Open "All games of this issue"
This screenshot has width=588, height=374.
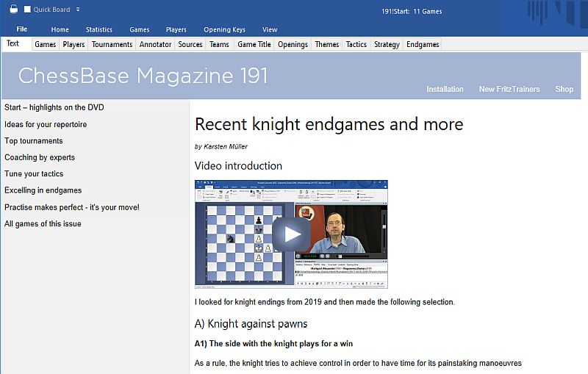(43, 223)
